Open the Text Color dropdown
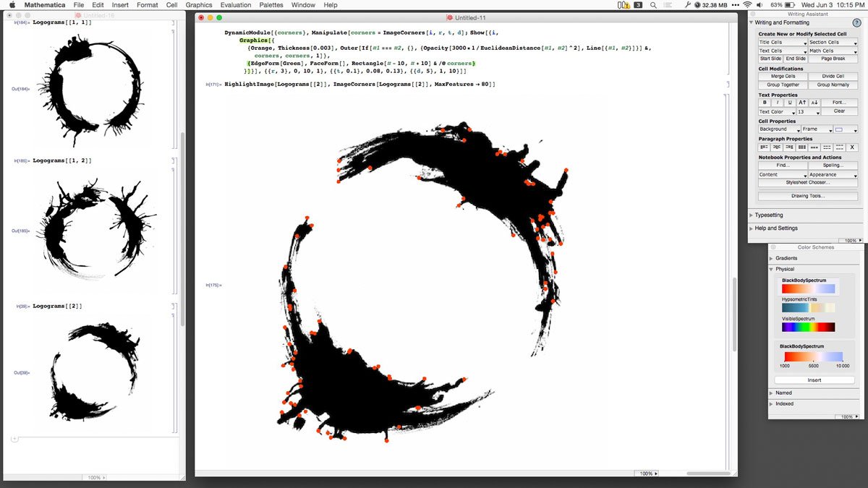 pos(776,112)
